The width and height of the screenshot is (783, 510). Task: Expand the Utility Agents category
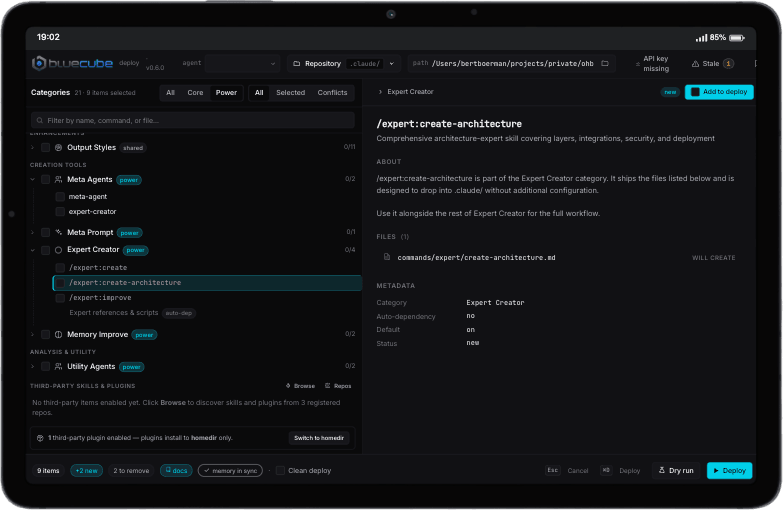32,367
